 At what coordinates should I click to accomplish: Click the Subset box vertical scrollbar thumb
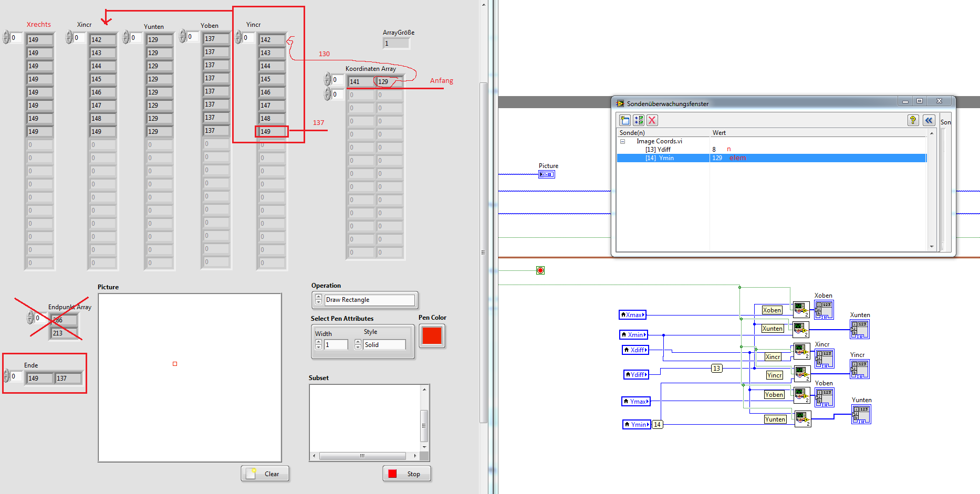424,425
